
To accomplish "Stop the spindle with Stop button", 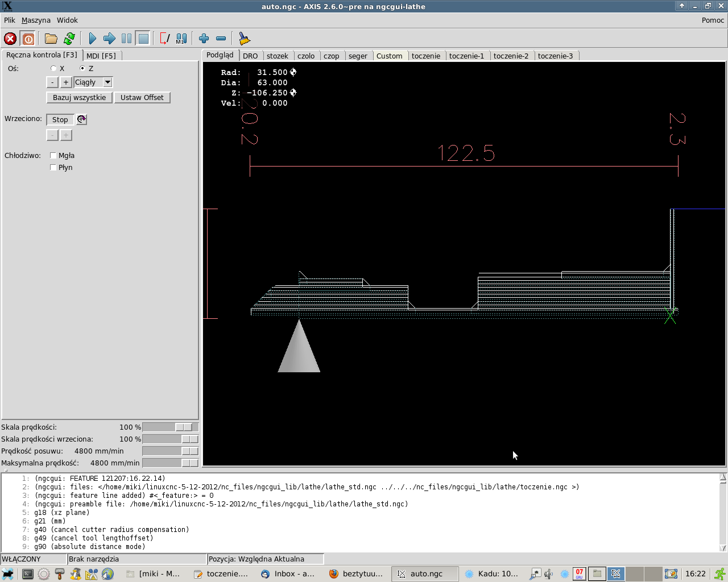I will point(60,119).
